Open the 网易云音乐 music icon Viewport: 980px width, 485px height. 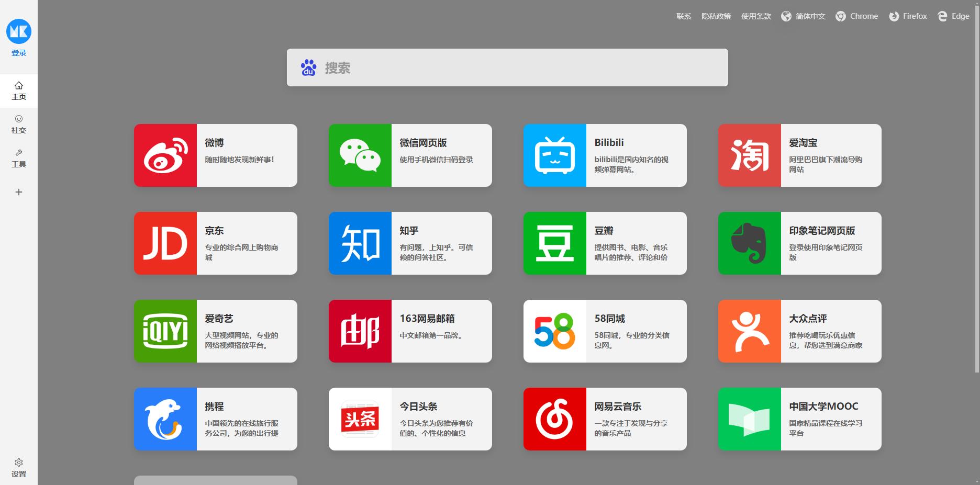pyautogui.click(x=555, y=419)
